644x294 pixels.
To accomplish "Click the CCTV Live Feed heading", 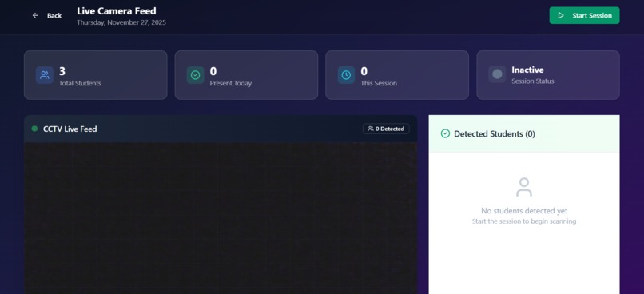I will (x=70, y=129).
